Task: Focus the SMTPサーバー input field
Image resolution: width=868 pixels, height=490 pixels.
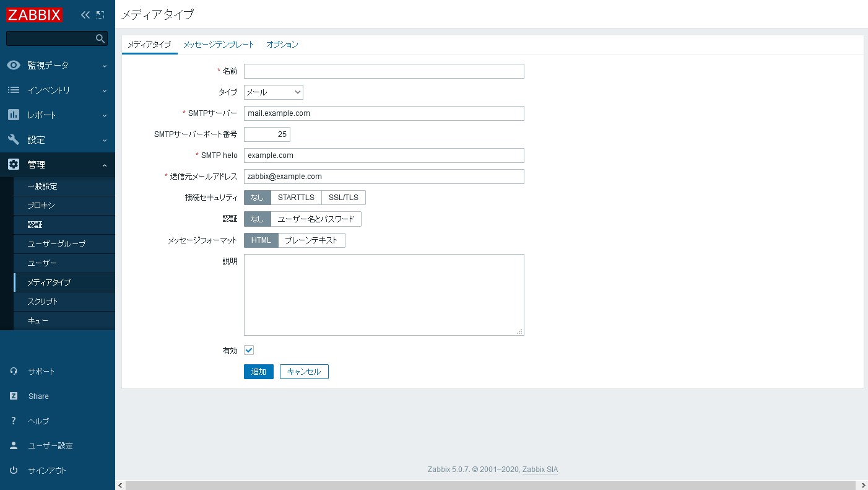Action: (x=384, y=113)
